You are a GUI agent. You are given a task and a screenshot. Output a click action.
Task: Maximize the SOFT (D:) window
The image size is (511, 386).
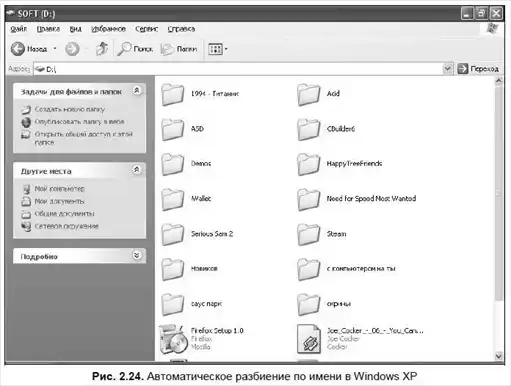(481, 13)
